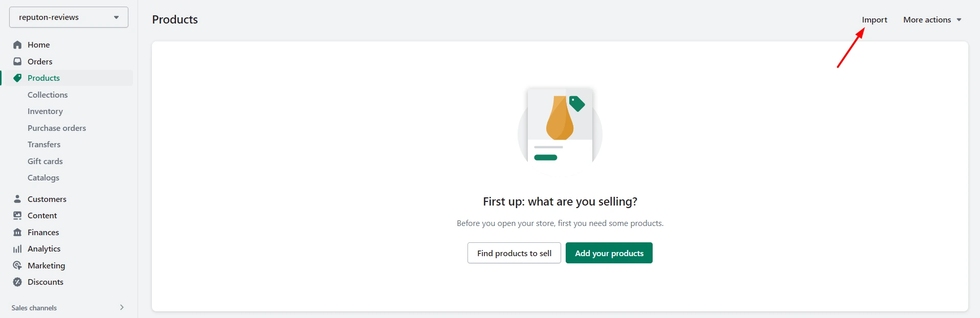Image resolution: width=980 pixels, height=318 pixels.
Task: Click the Home house icon
Action: pyautogui.click(x=17, y=45)
